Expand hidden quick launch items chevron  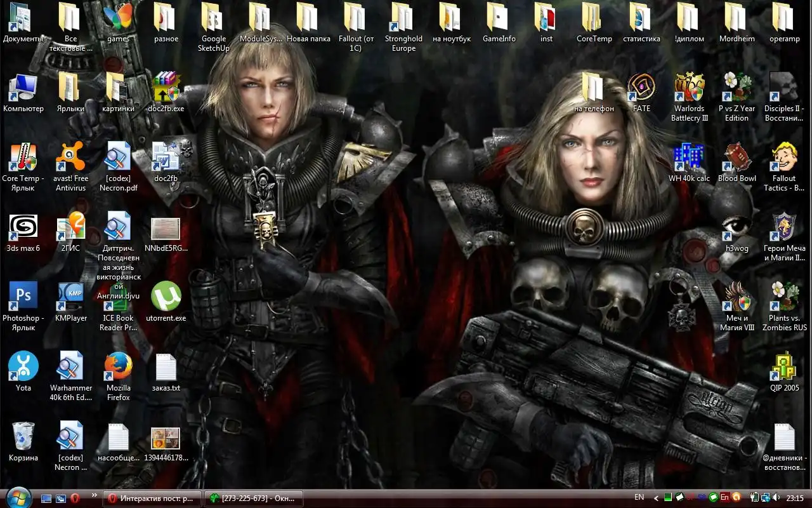coord(95,495)
